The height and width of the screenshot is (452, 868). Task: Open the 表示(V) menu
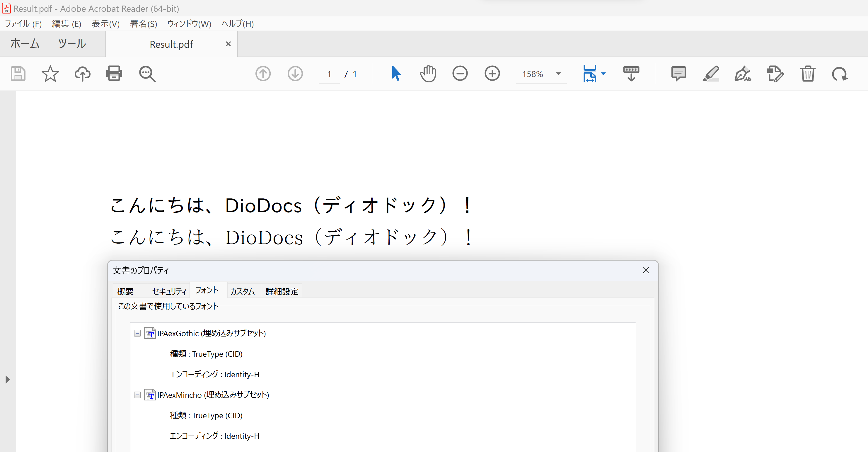[106, 24]
